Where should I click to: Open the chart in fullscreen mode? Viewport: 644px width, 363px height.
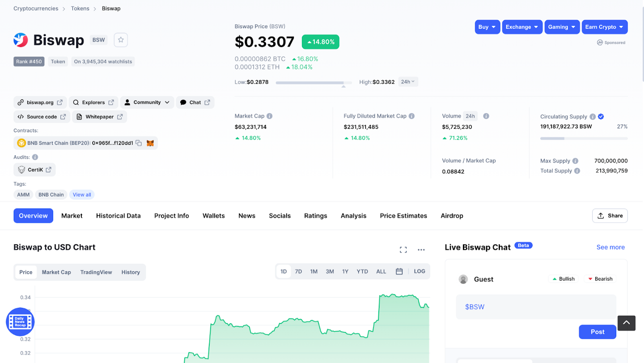pyautogui.click(x=403, y=250)
